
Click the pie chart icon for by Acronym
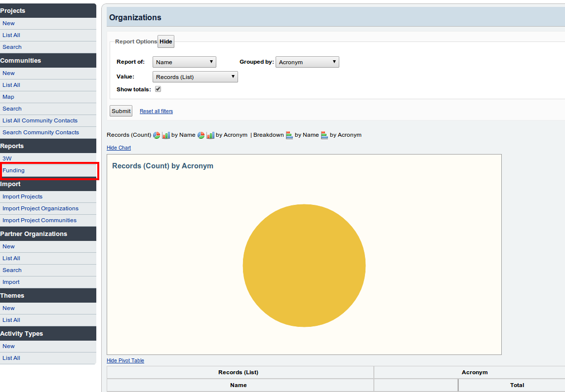tap(201, 135)
